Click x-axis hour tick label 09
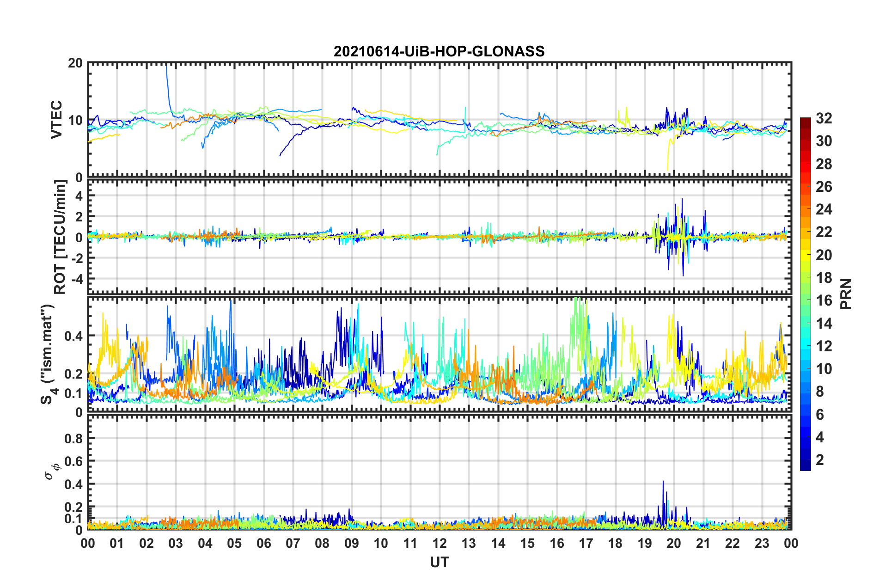 click(352, 543)
